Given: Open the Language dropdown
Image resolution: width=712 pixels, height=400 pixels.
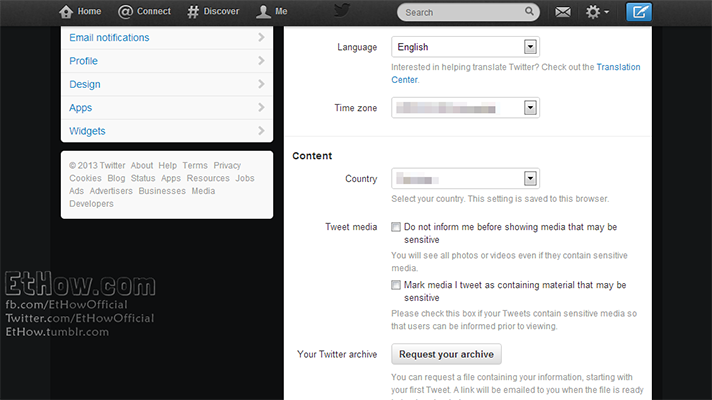Looking at the screenshot, I should (x=465, y=47).
